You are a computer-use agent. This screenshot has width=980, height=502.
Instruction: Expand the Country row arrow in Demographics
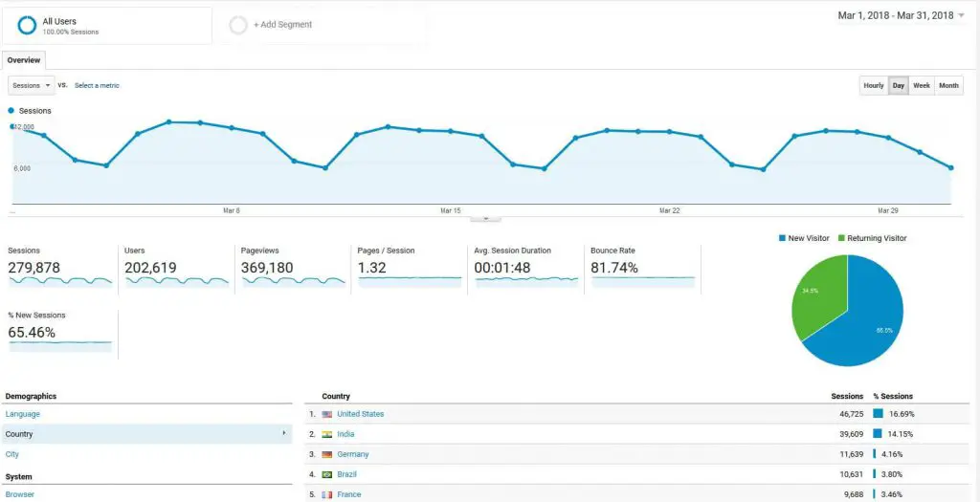(283, 433)
